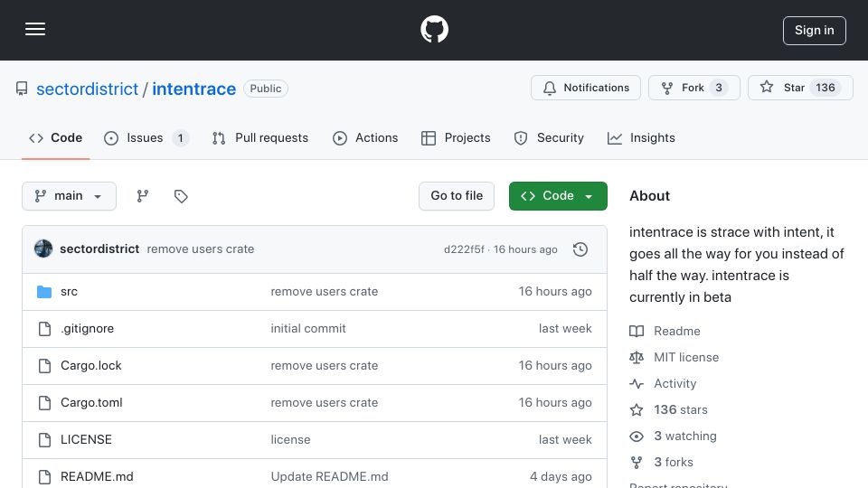The width and height of the screenshot is (868, 488).
Task: Switch to the Code tab
Action: [56, 137]
